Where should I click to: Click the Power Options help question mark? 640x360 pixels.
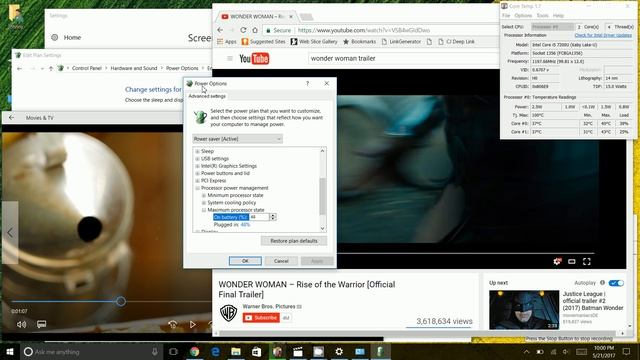[307, 83]
